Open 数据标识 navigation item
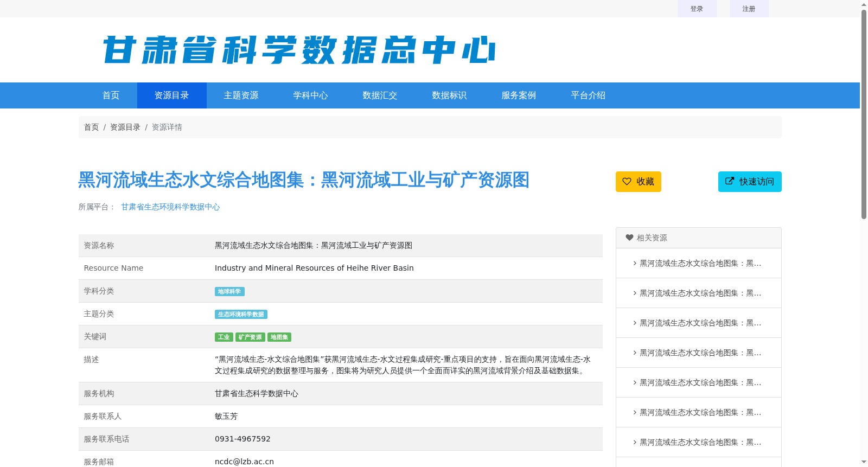 pos(449,95)
